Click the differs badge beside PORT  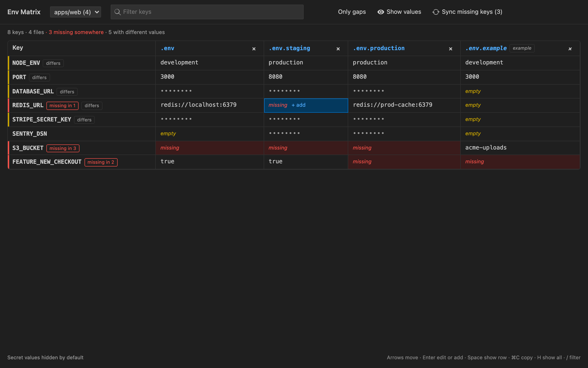pyautogui.click(x=39, y=78)
